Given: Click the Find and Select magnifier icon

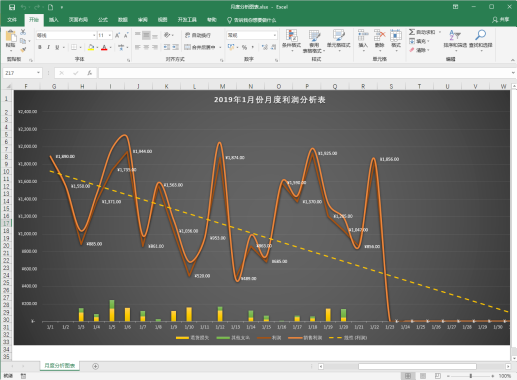Looking at the screenshot, I should point(480,35).
